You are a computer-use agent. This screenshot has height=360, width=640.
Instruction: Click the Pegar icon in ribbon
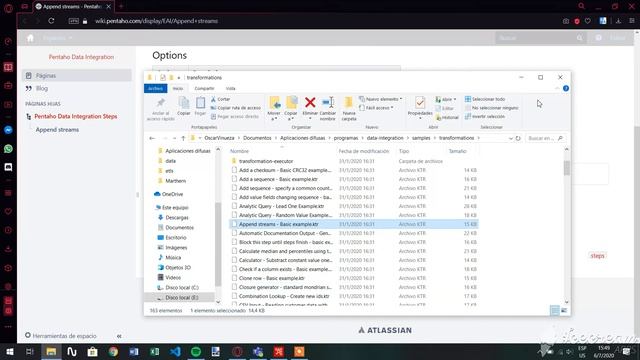pos(200,102)
